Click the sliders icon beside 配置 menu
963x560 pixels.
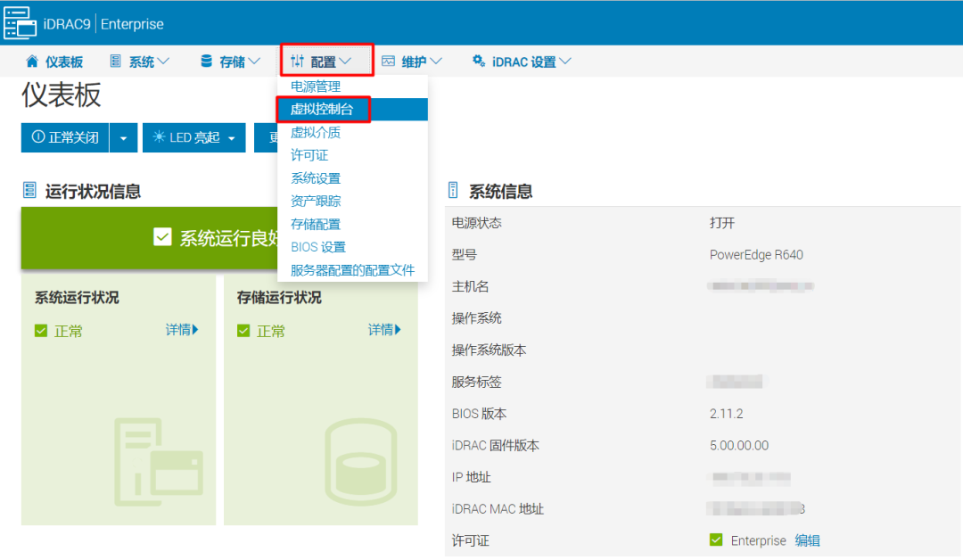[x=297, y=61]
